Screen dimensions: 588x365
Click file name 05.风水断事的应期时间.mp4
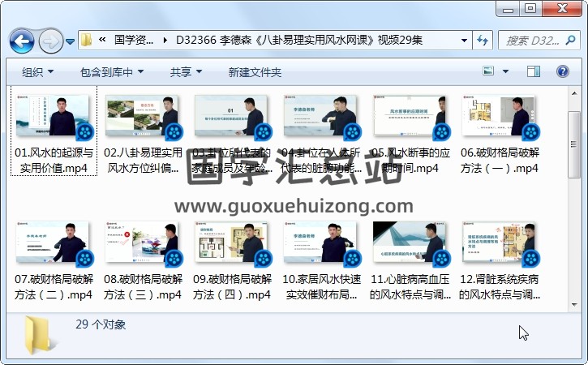[410, 161]
